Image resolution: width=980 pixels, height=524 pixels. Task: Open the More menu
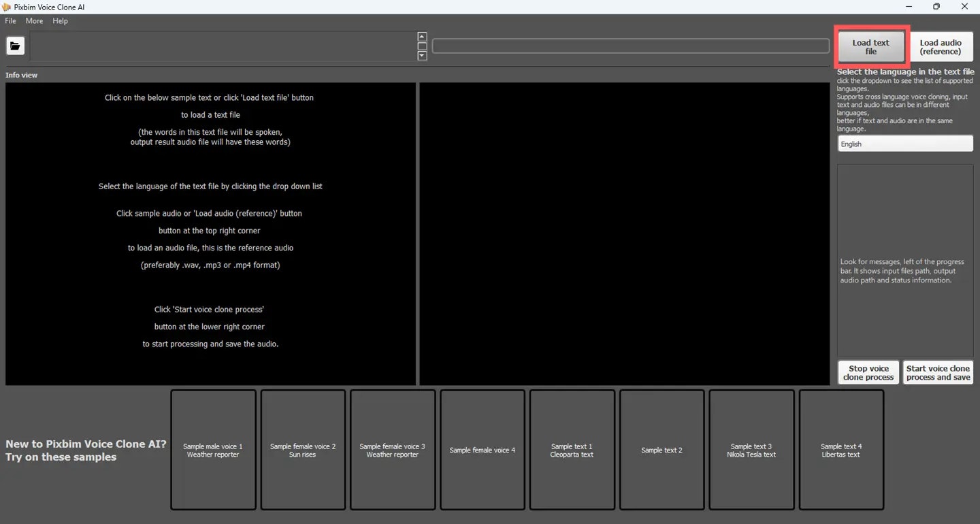point(34,21)
